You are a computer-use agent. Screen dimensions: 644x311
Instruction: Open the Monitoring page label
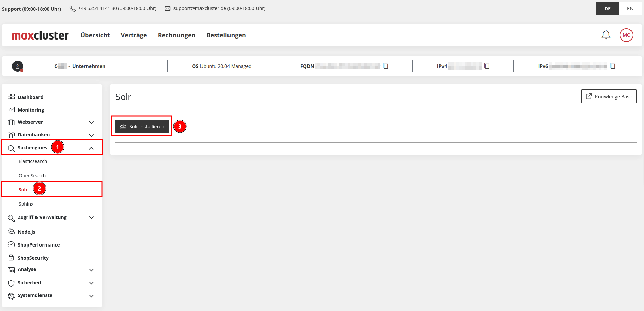pos(31,110)
